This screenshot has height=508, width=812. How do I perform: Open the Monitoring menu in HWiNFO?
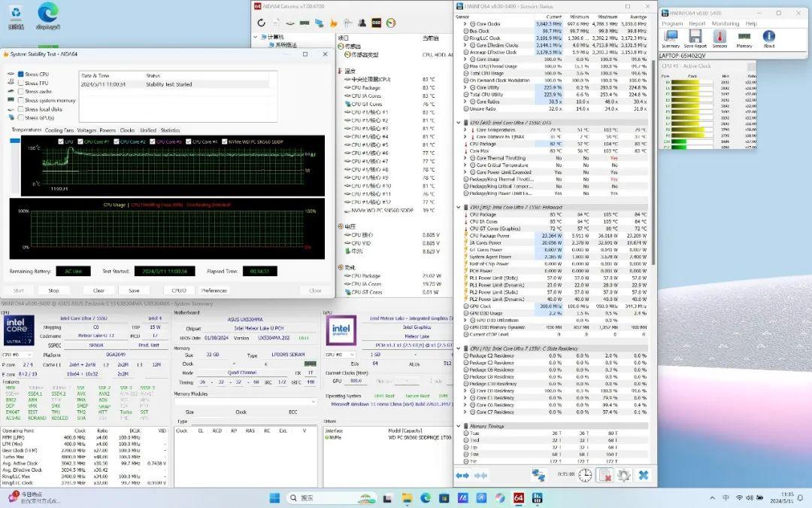pyautogui.click(x=725, y=23)
